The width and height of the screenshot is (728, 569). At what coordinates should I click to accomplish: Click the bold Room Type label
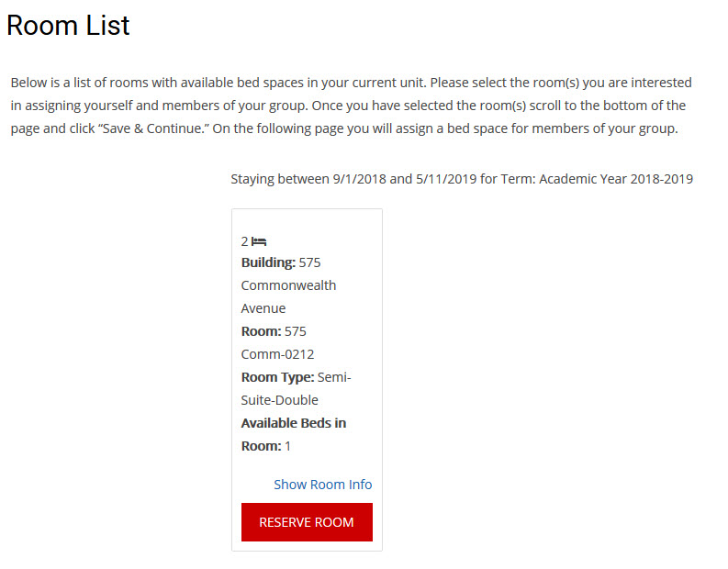pyautogui.click(x=277, y=377)
